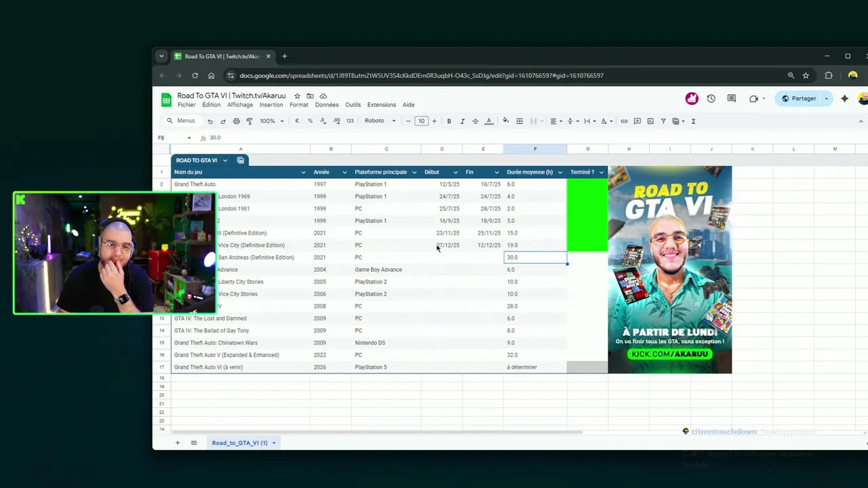The image size is (868, 488).
Task: Open the Format menu
Action: point(299,105)
